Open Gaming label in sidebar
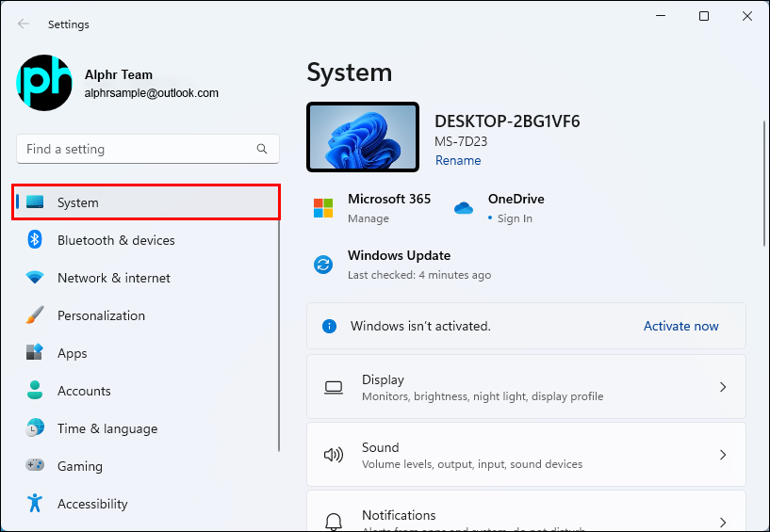The height and width of the screenshot is (532, 770). (x=80, y=466)
